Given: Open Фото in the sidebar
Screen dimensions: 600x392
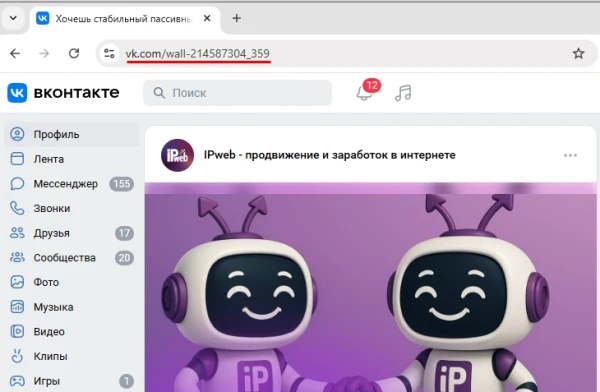Looking at the screenshot, I should (x=72, y=282).
